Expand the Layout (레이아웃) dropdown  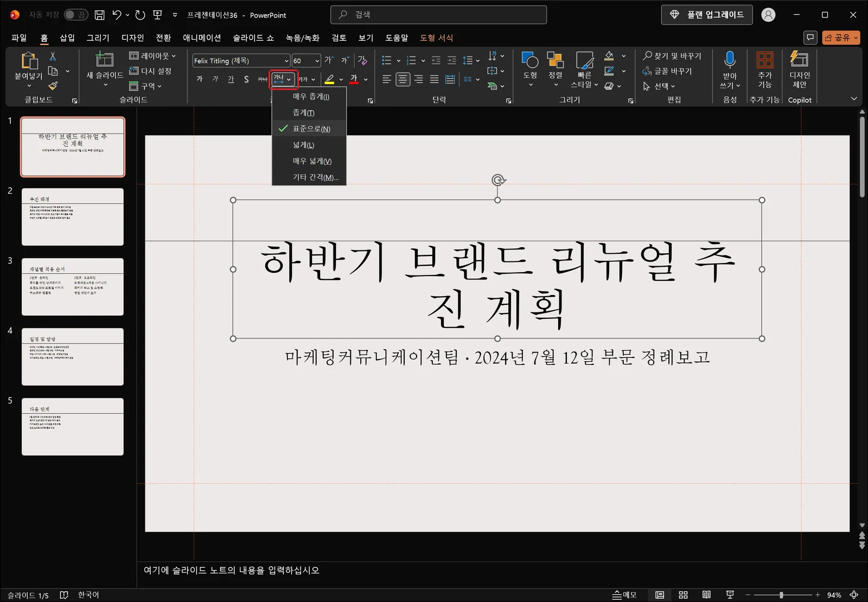tap(152, 56)
